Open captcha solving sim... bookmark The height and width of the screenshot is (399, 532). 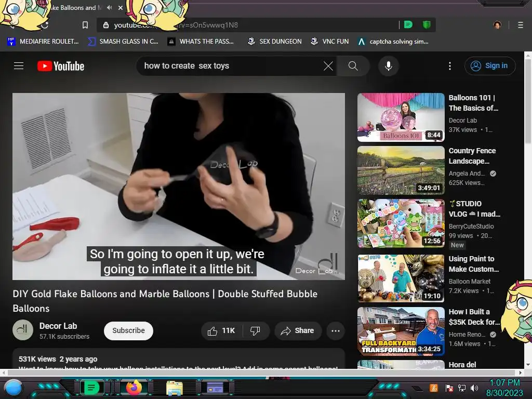pos(394,42)
